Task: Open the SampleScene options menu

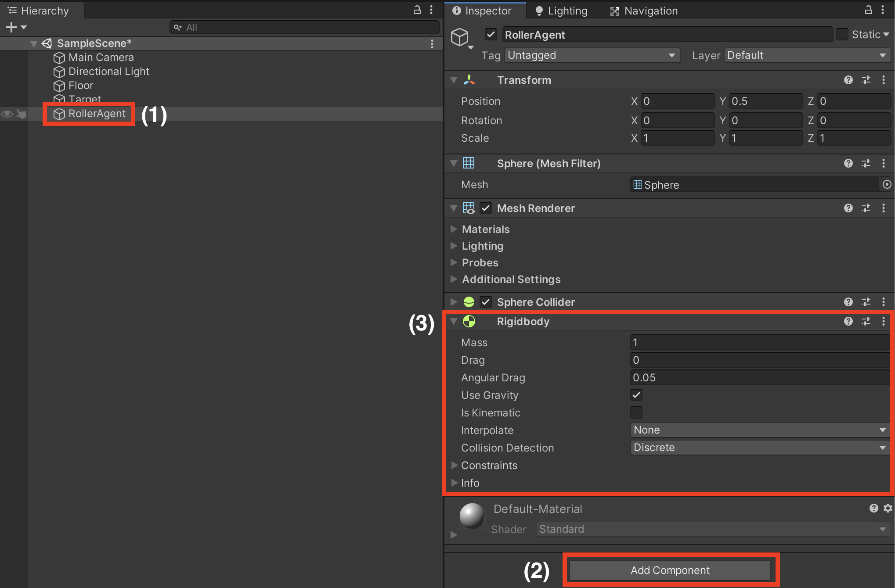Action: 432,43
